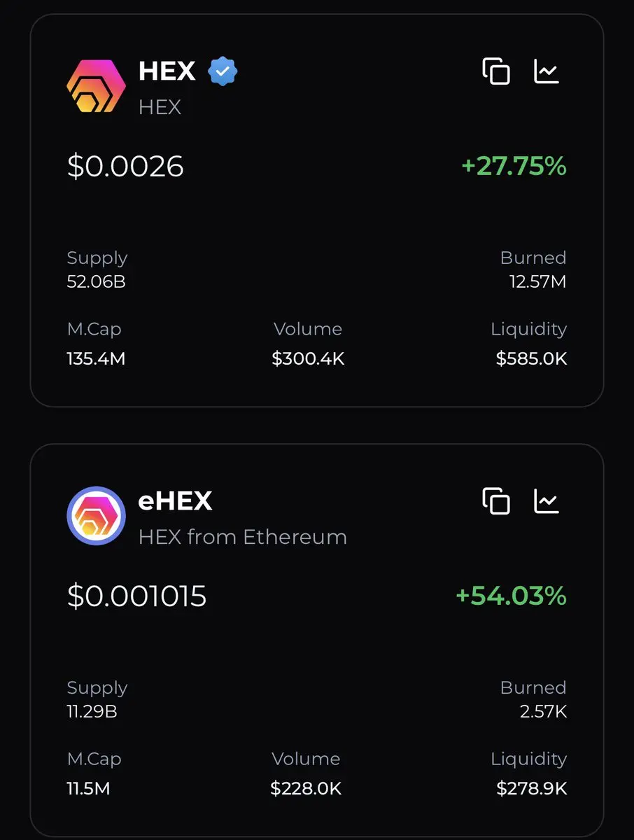634x840 pixels.
Task: Tap the HEX hexagon logo
Action: point(97,86)
